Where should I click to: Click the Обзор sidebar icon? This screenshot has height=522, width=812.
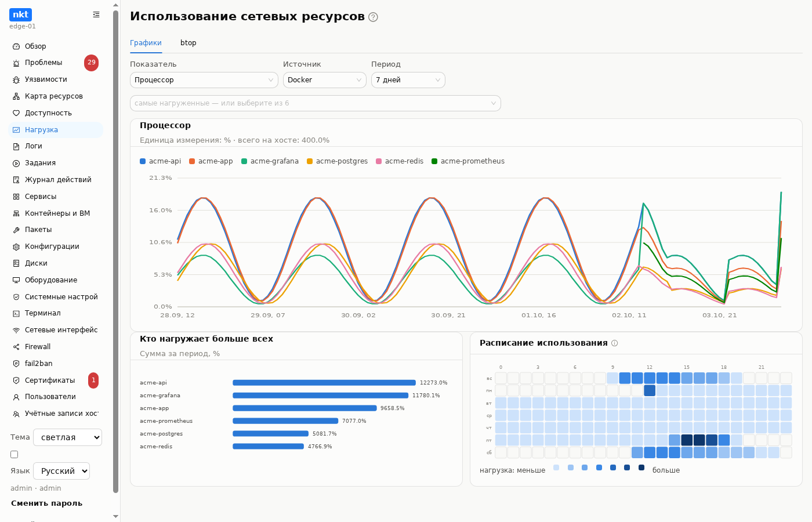(x=16, y=46)
